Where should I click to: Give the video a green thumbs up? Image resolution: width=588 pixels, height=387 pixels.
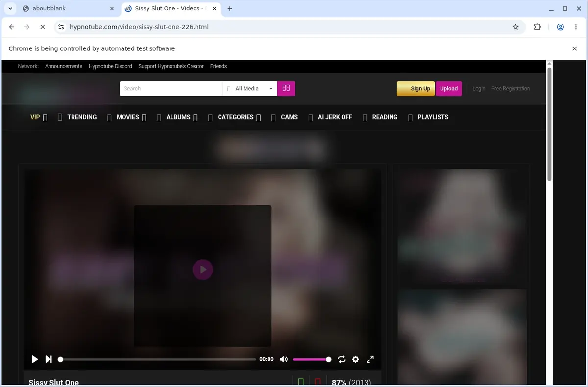coord(301,382)
